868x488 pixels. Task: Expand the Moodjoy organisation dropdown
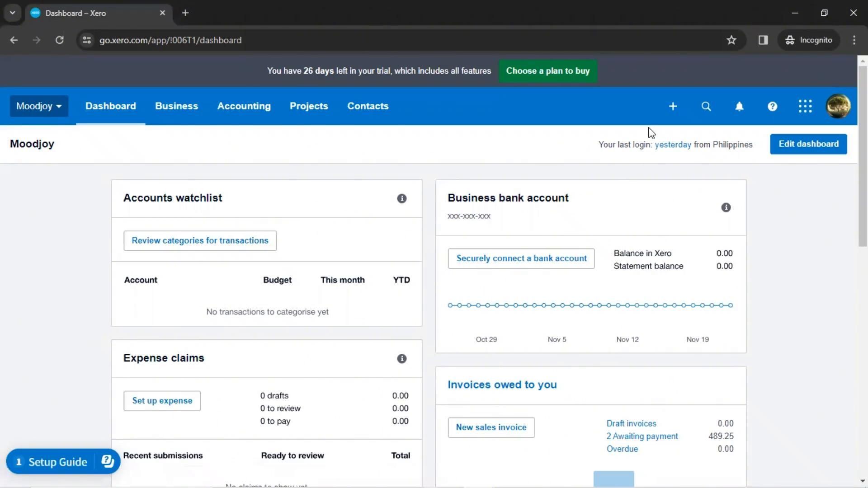coord(39,106)
